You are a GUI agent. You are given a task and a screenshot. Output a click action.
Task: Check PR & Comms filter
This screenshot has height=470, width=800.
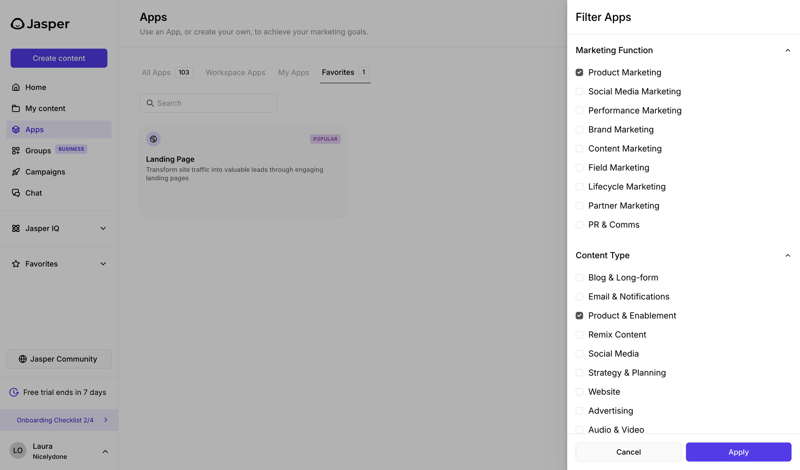pyautogui.click(x=579, y=225)
